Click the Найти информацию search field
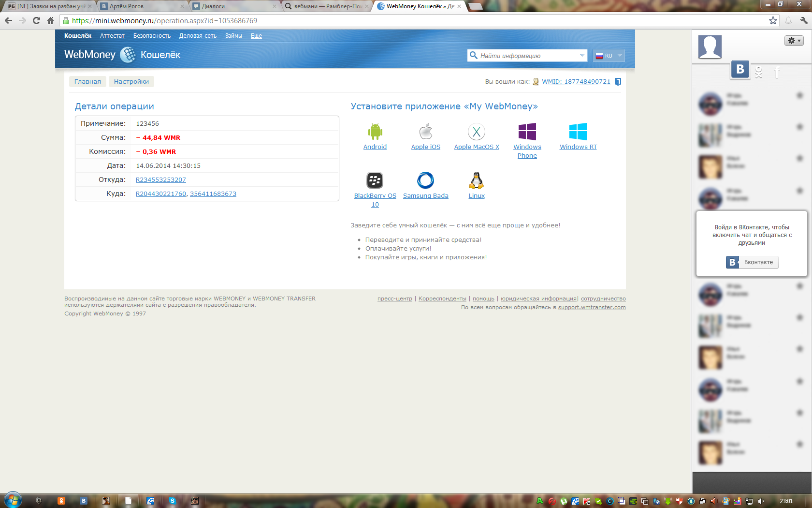Viewport: 812px width, 508px height. (527, 56)
